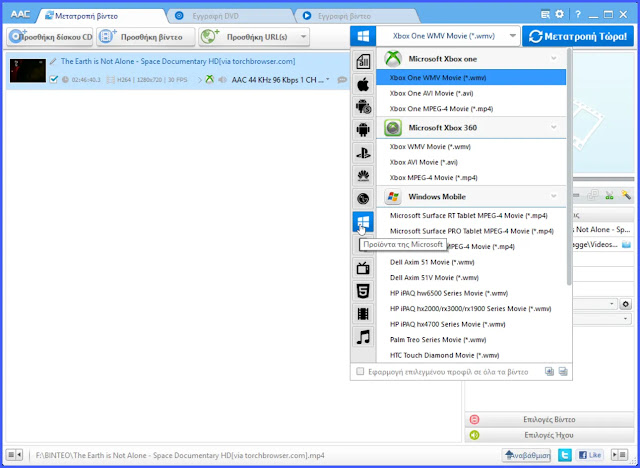
Task: Click the pencil rename icon beside video title
Action: [x=53, y=62]
